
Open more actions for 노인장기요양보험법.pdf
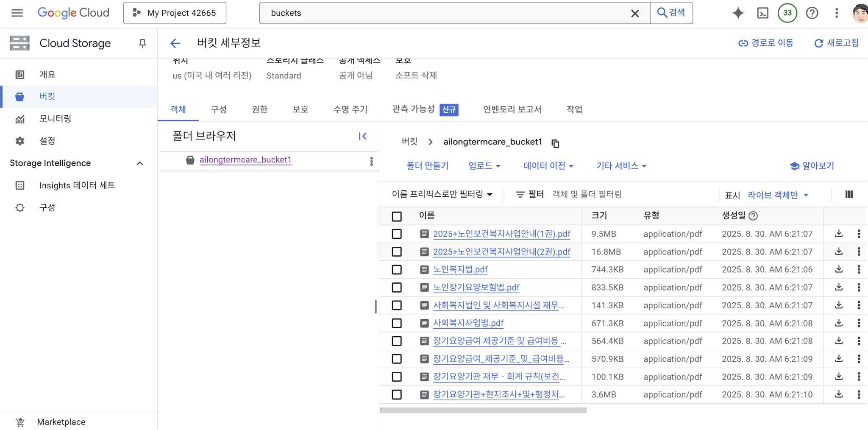tap(859, 287)
